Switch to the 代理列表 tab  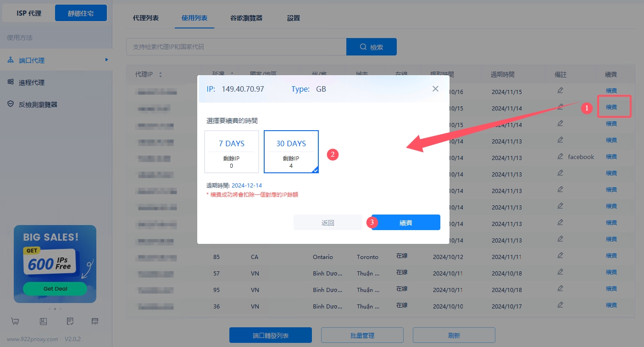[146, 18]
